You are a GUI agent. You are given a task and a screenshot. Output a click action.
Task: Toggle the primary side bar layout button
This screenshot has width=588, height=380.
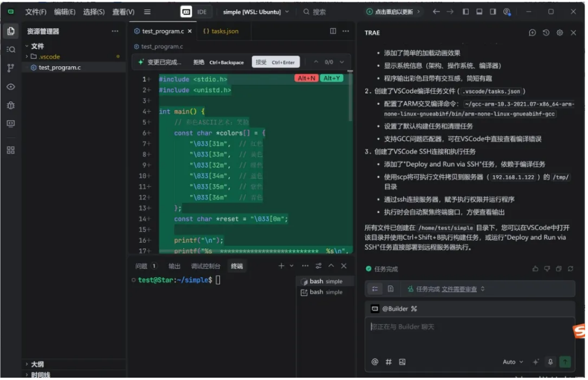point(465,12)
